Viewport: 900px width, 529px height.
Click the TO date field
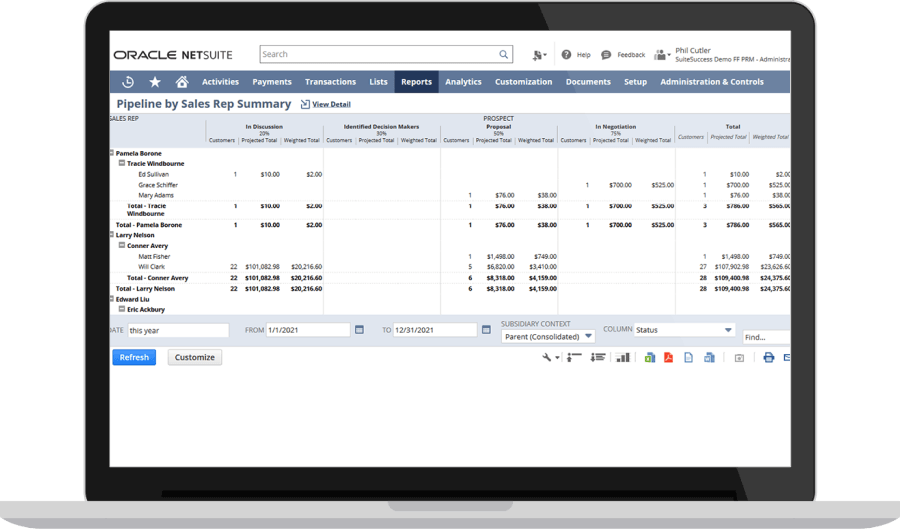click(x=435, y=330)
